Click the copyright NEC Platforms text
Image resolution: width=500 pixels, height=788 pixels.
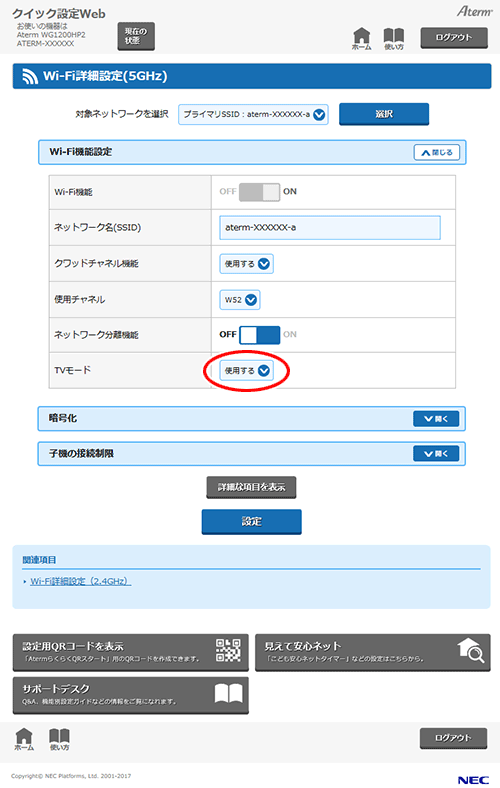[x=71, y=776]
